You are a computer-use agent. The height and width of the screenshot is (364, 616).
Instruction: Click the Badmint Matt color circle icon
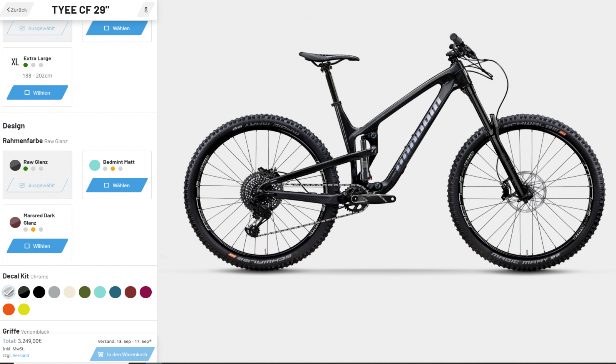[x=95, y=165]
